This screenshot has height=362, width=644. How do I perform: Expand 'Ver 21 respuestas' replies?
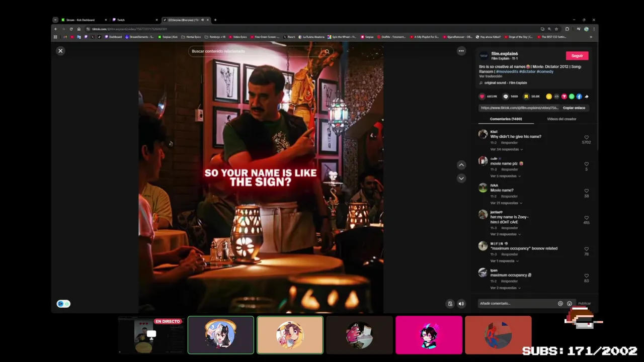(507, 203)
